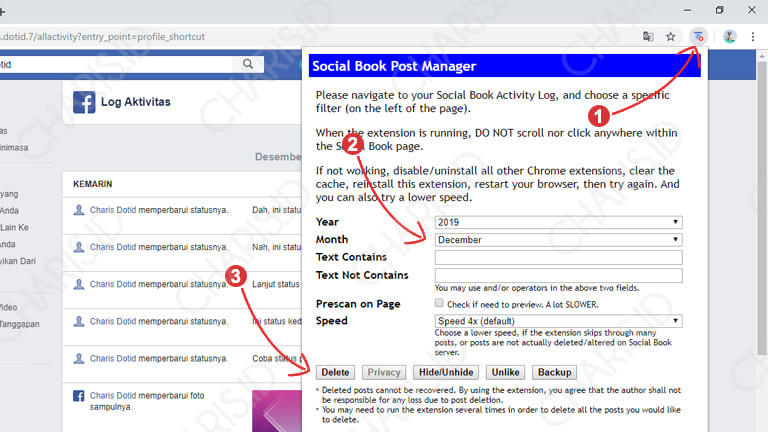Image resolution: width=768 pixels, height=432 pixels.
Task: Select the "inimasa" sidebar item
Action: tap(14, 147)
